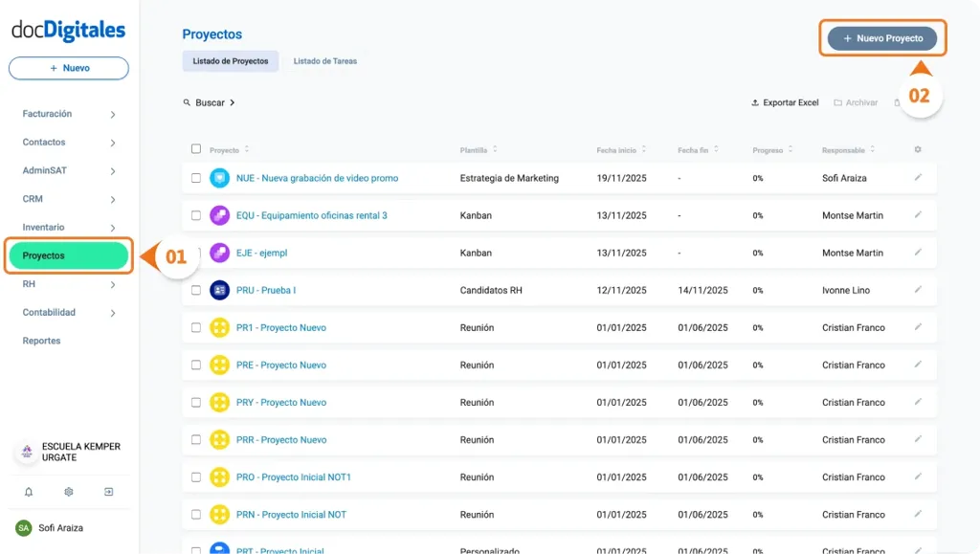Image resolution: width=980 pixels, height=554 pixels.
Task: Switch to the Listado de Tareas tab
Action: coord(326,60)
